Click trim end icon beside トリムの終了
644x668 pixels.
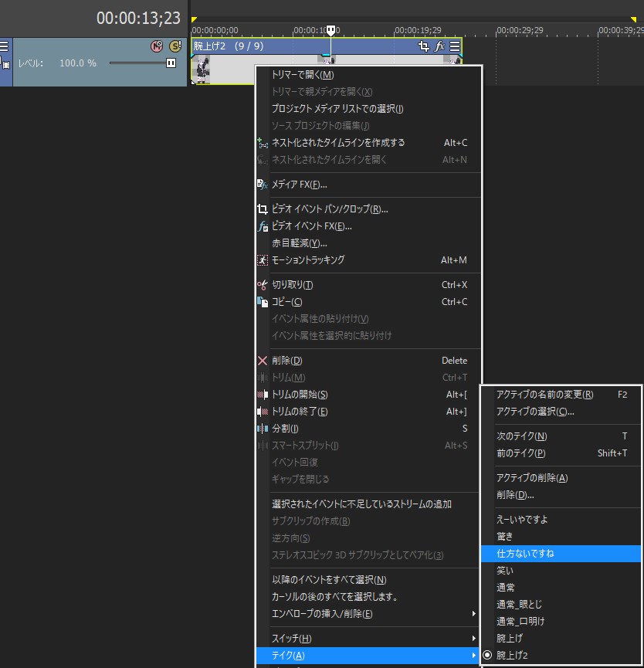pyautogui.click(x=263, y=412)
